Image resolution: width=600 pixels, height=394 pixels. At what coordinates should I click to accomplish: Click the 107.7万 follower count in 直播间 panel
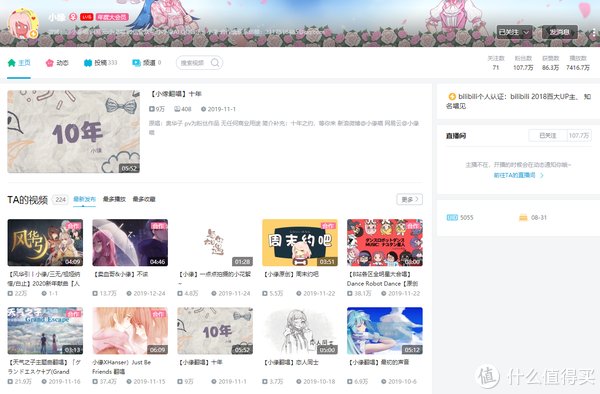579,135
